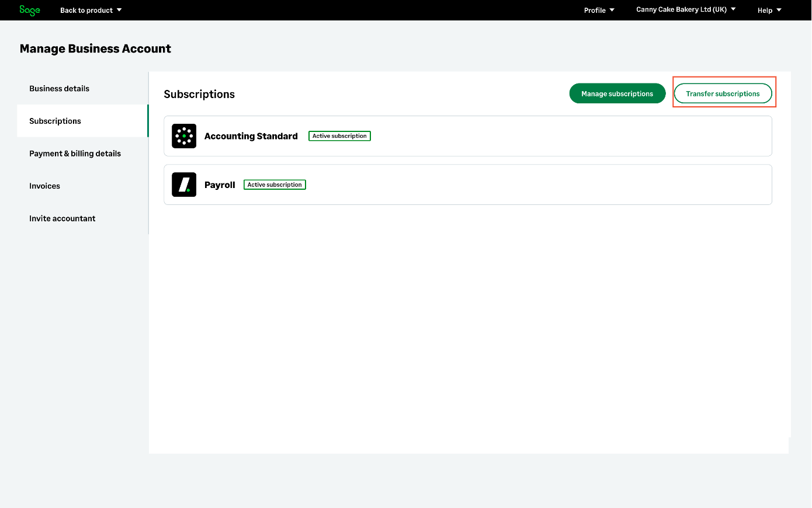Click the Transfer subscriptions button
The width and height of the screenshot is (812, 508).
(723, 93)
